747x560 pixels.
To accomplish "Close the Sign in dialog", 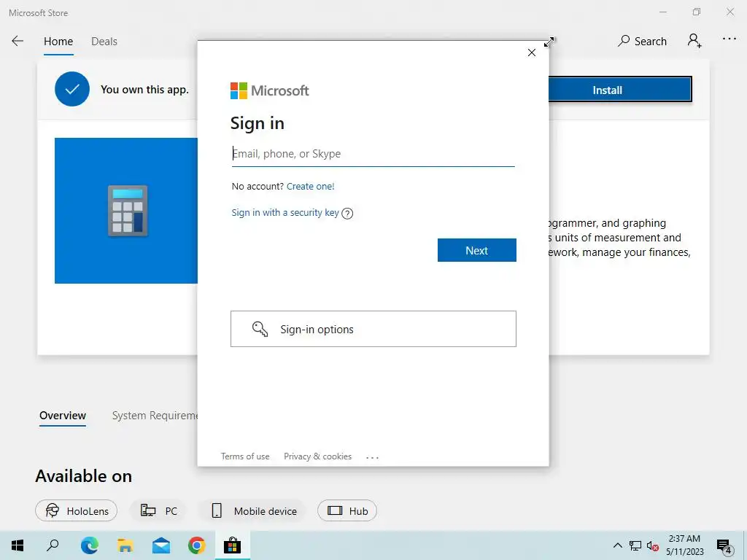I will (x=532, y=52).
